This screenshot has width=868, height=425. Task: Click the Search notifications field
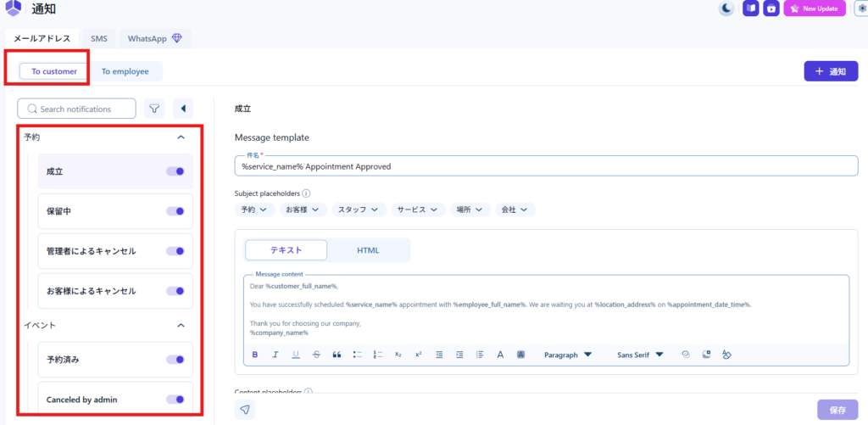(76, 109)
